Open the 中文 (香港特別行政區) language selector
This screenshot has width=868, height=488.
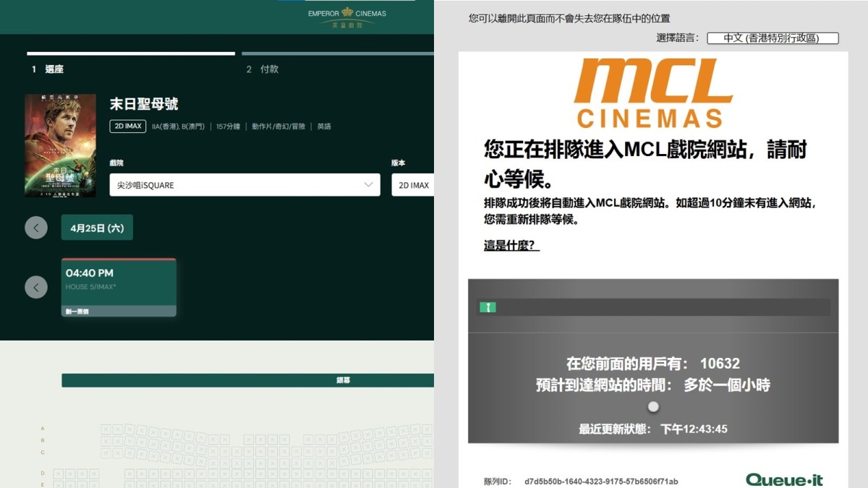772,38
